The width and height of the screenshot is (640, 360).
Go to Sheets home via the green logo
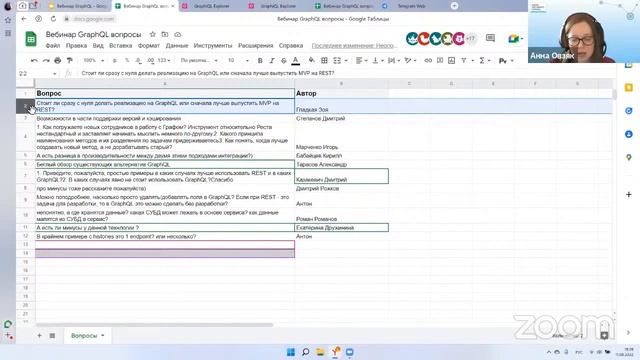click(x=31, y=39)
